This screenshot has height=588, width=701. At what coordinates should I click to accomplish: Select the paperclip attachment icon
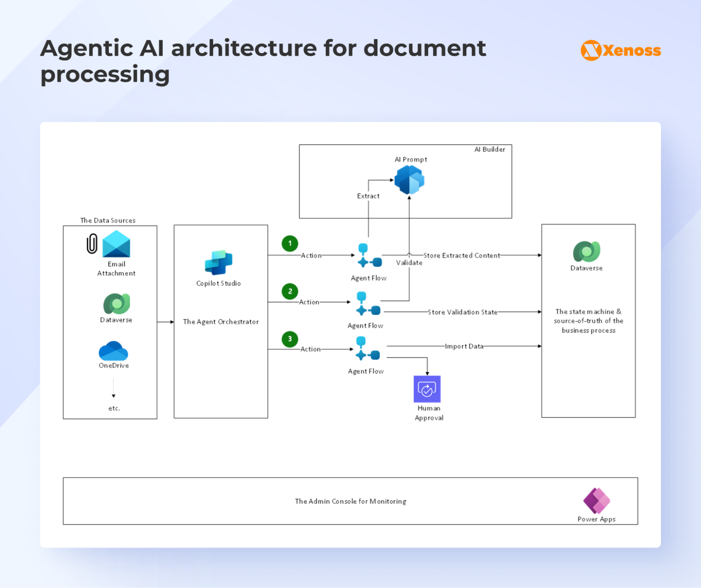point(91,243)
